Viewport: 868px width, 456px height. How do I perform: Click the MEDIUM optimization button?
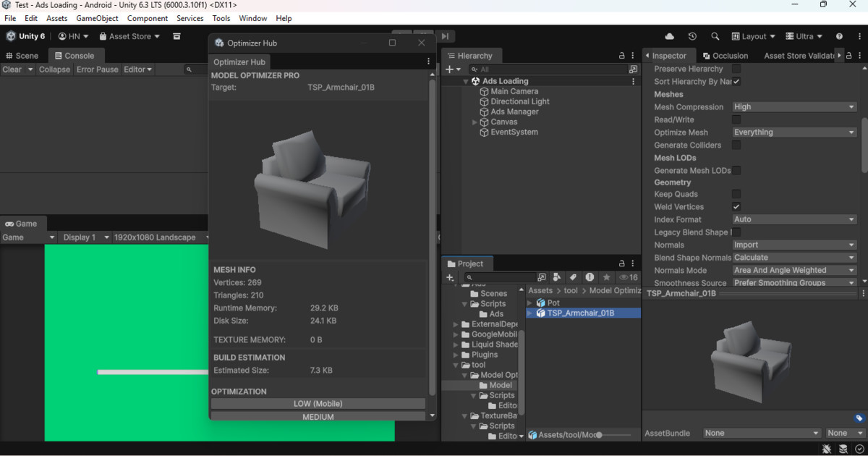(318, 417)
